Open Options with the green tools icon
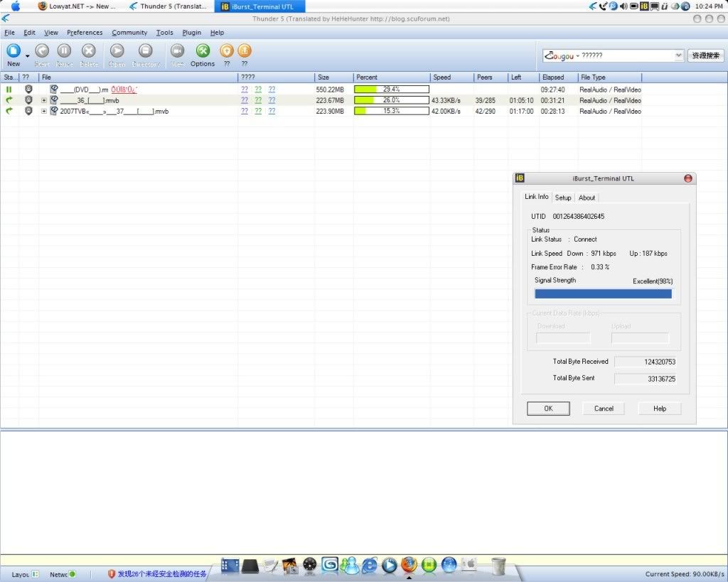Image resolution: width=728 pixels, height=582 pixels. point(203,51)
